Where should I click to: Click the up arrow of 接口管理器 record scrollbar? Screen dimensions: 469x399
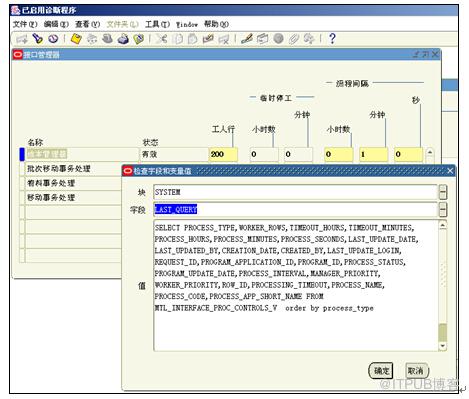pyautogui.click(x=430, y=153)
